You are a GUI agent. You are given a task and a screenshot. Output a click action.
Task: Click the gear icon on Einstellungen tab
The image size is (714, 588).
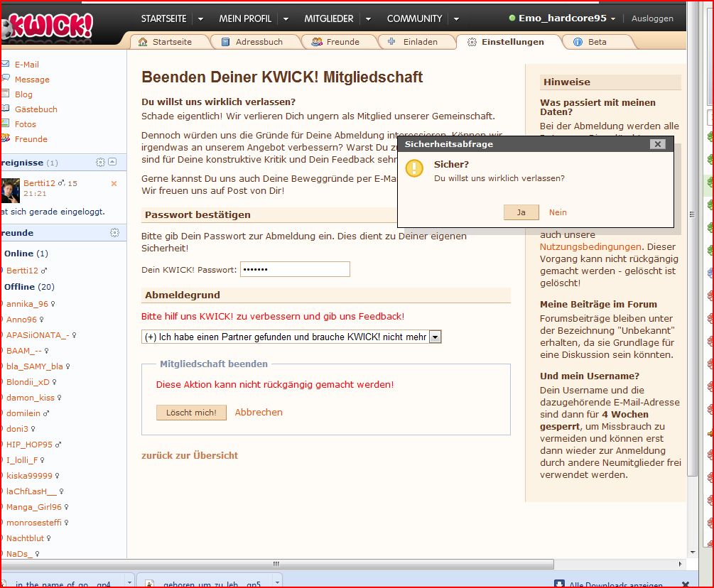pos(472,42)
